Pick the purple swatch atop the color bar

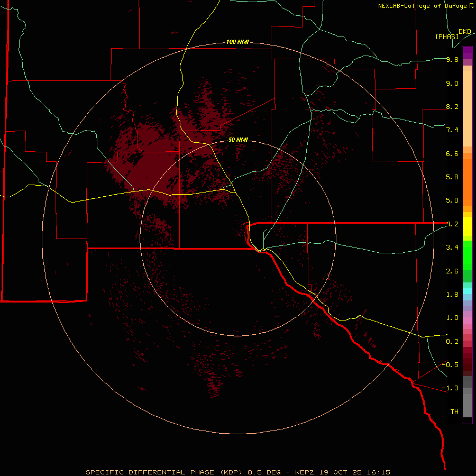[x=467, y=53]
